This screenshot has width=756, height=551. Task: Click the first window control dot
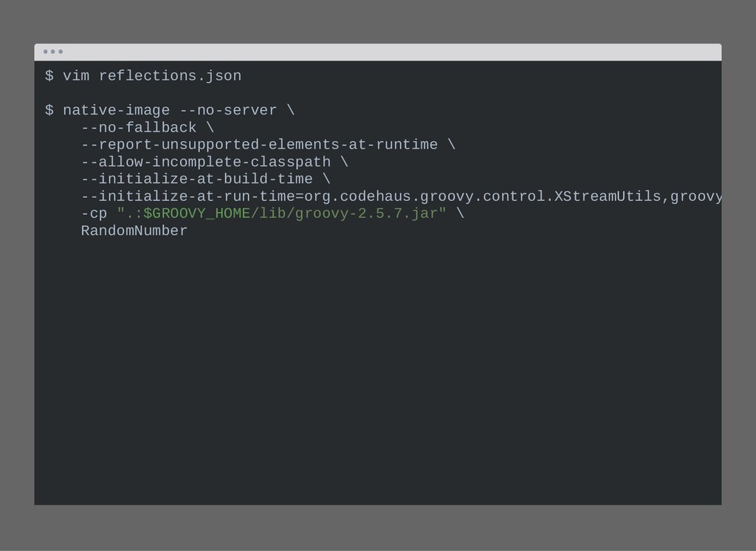(x=45, y=52)
